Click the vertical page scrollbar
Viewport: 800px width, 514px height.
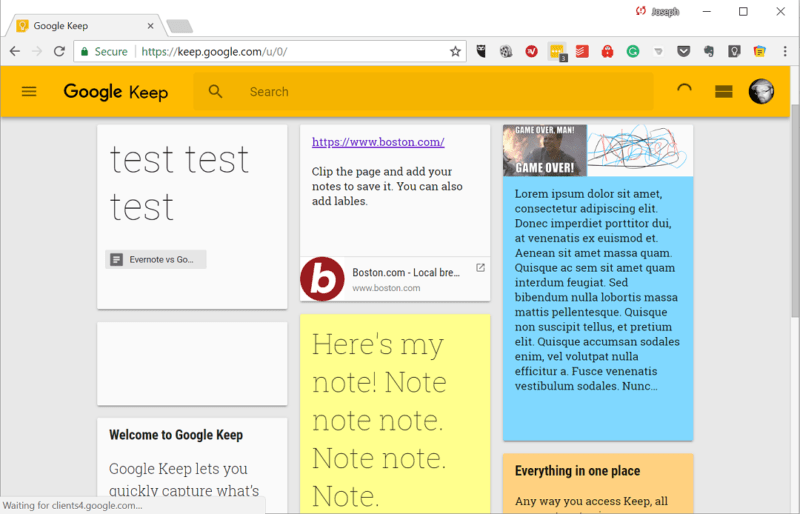pos(795,212)
